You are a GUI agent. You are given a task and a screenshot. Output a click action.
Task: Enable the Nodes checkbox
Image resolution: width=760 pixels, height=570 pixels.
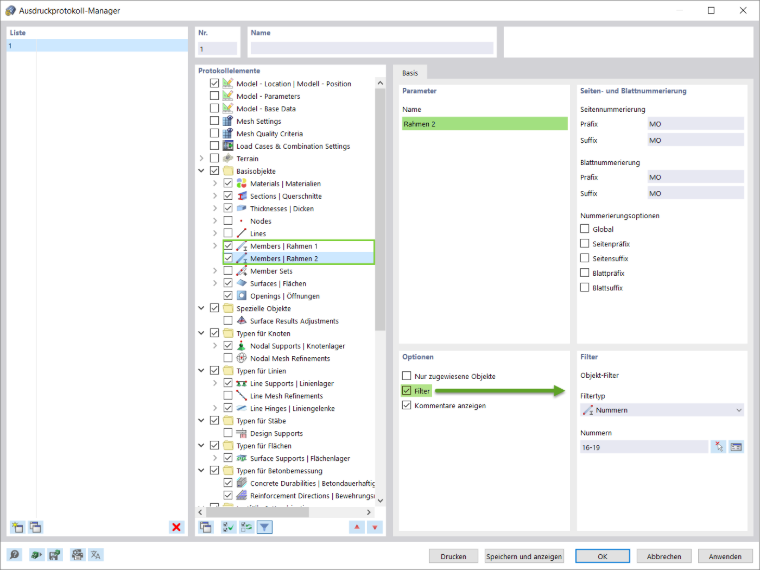point(228,221)
